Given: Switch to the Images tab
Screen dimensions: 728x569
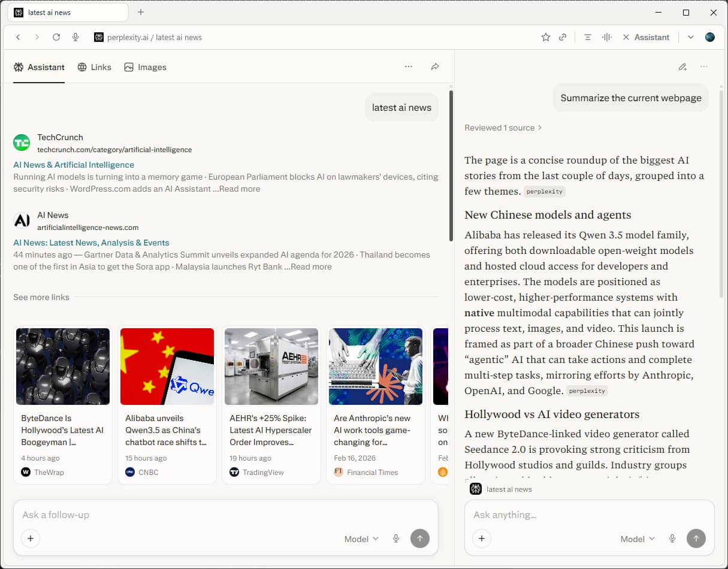Looking at the screenshot, I should (x=145, y=67).
